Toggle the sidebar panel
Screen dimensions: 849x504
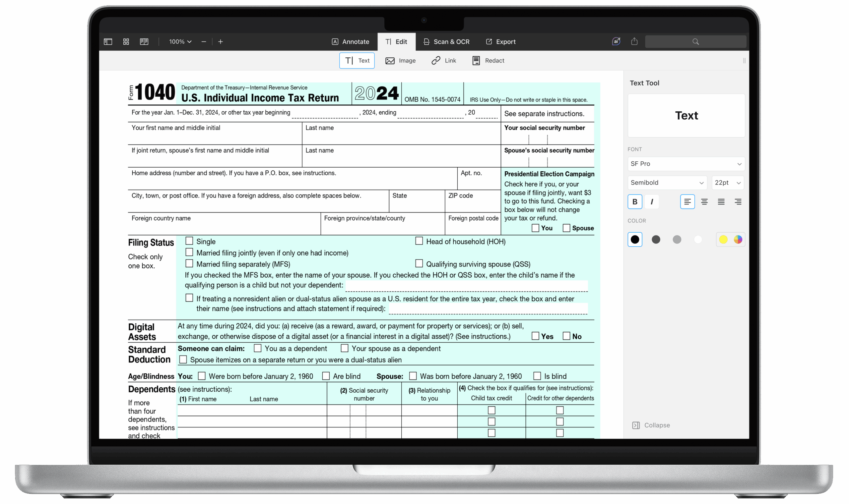[108, 41]
